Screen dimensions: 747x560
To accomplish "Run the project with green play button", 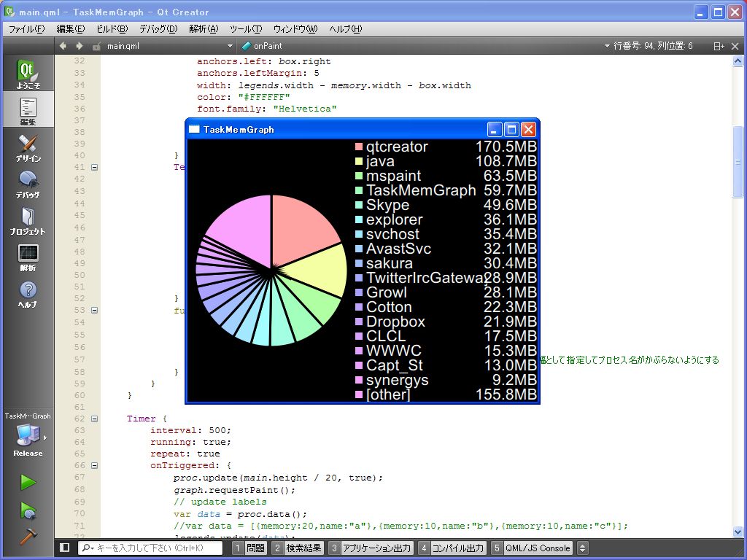I will (x=28, y=482).
